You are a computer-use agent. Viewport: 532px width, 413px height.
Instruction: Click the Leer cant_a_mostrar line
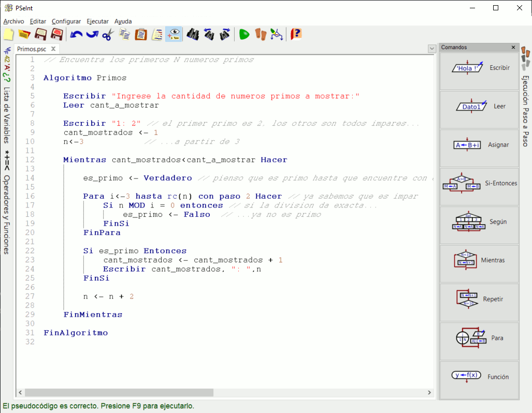pyautogui.click(x=111, y=106)
